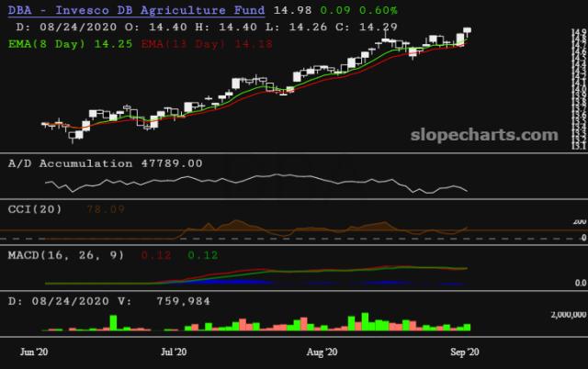Click the tall green volume bar in mid-June
This screenshot has width=588, height=369.
pyautogui.click(x=113, y=323)
